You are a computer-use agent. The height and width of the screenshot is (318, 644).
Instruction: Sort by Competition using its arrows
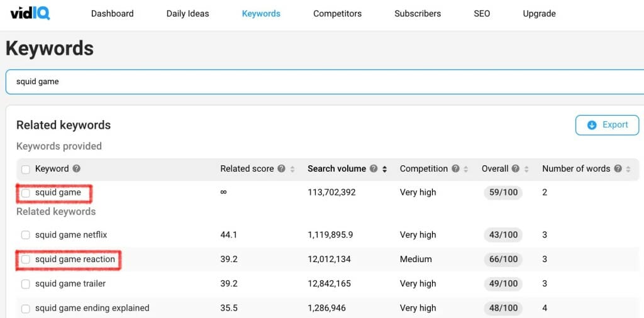point(466,169)
